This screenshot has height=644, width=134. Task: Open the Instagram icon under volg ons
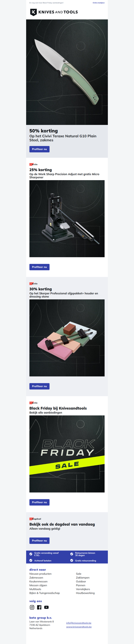32,607
